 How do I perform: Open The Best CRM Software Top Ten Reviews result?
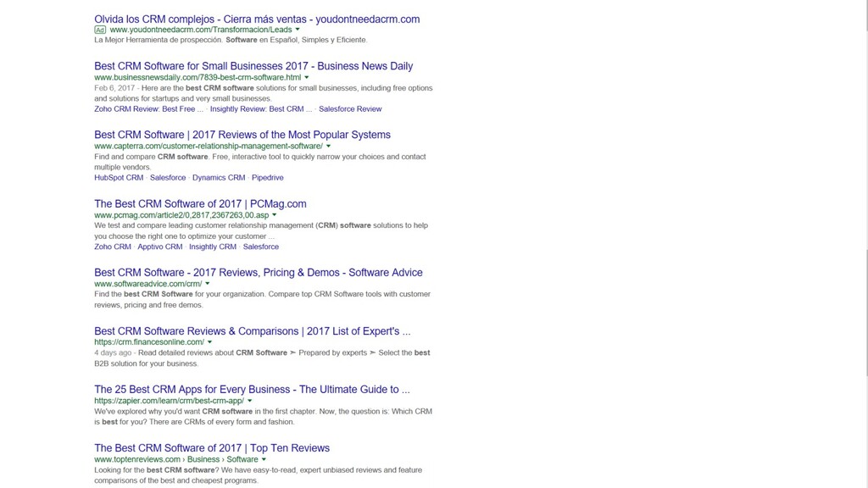point(212,448)
